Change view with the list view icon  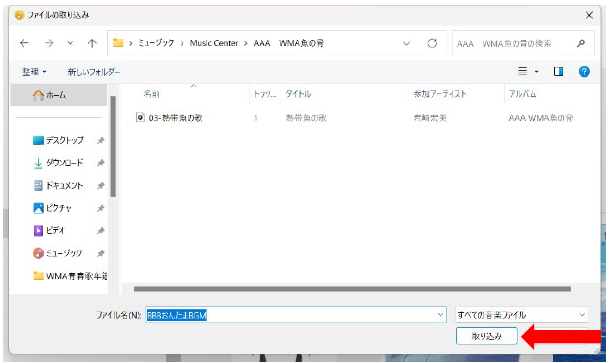click(522, 71)
